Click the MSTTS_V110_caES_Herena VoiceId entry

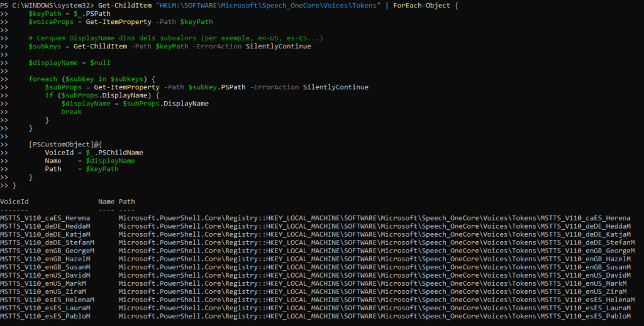(x=45, y=218)
